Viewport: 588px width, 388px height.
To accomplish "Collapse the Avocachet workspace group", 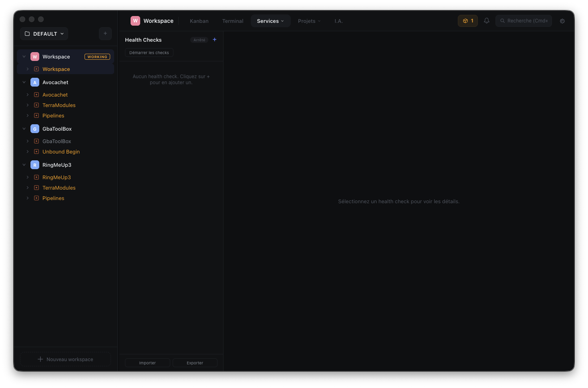I will pos(24,83).
